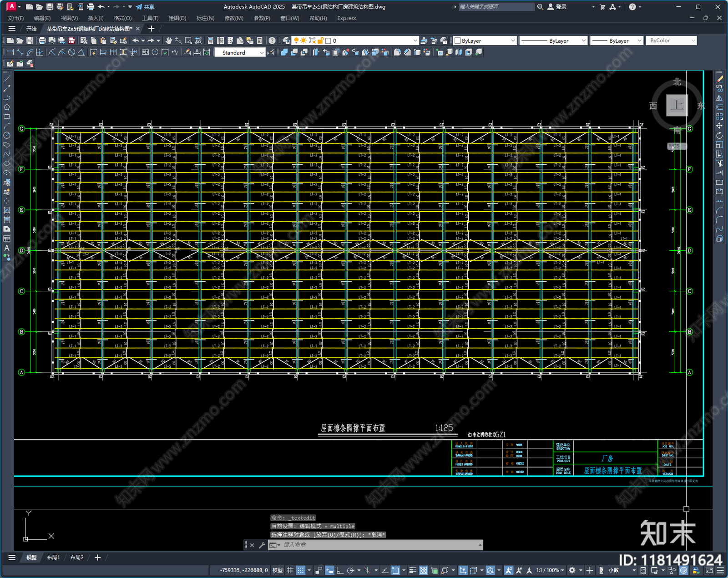Open the QuickCalc calculator icon
Viewport: 728px width, 578px height.
(260, 41)
